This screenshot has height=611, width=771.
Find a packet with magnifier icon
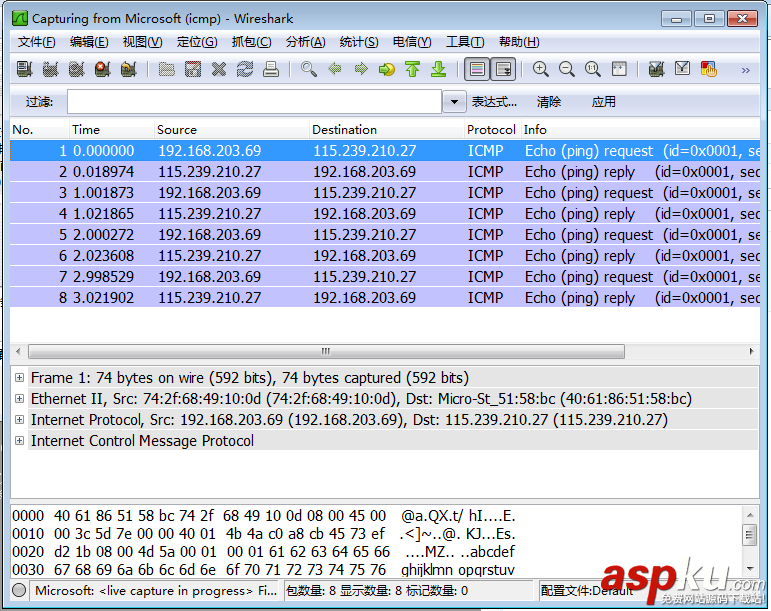309,69
